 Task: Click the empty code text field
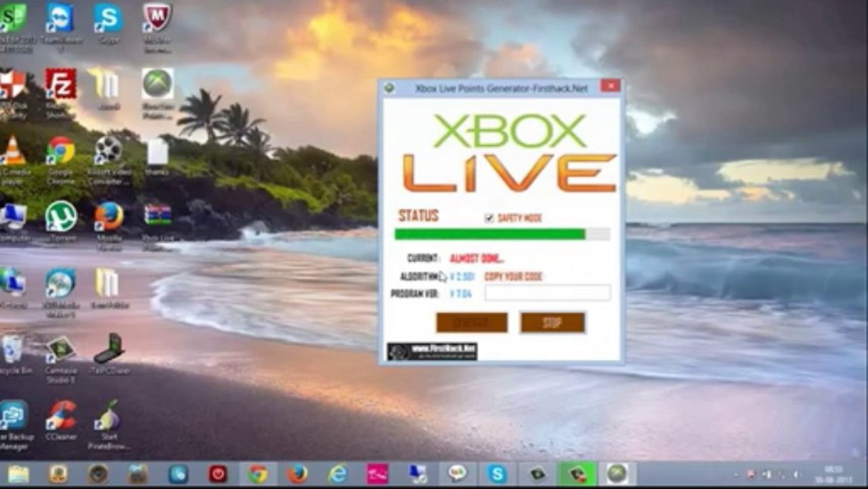[548, 293]
